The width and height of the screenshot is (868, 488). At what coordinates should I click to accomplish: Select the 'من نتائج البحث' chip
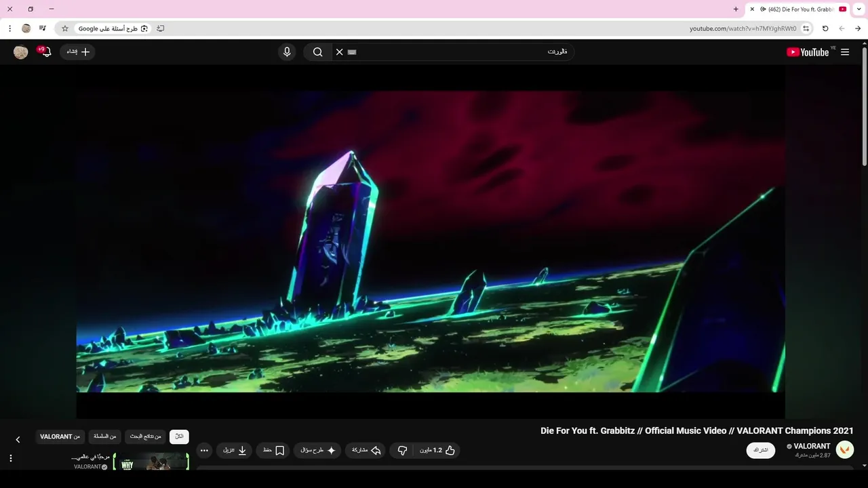tap(145, 436)
